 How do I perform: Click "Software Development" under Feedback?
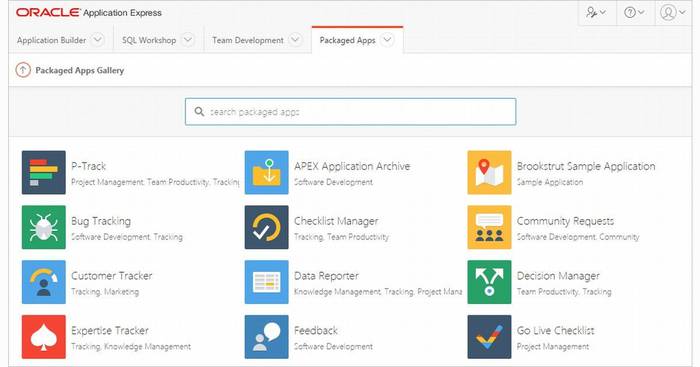333,346
